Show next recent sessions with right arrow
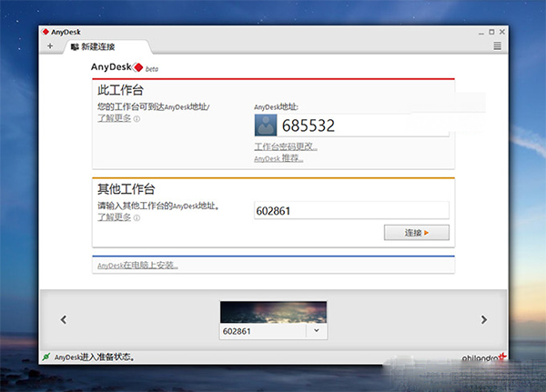Screen dimensions: 546x392 484,319
